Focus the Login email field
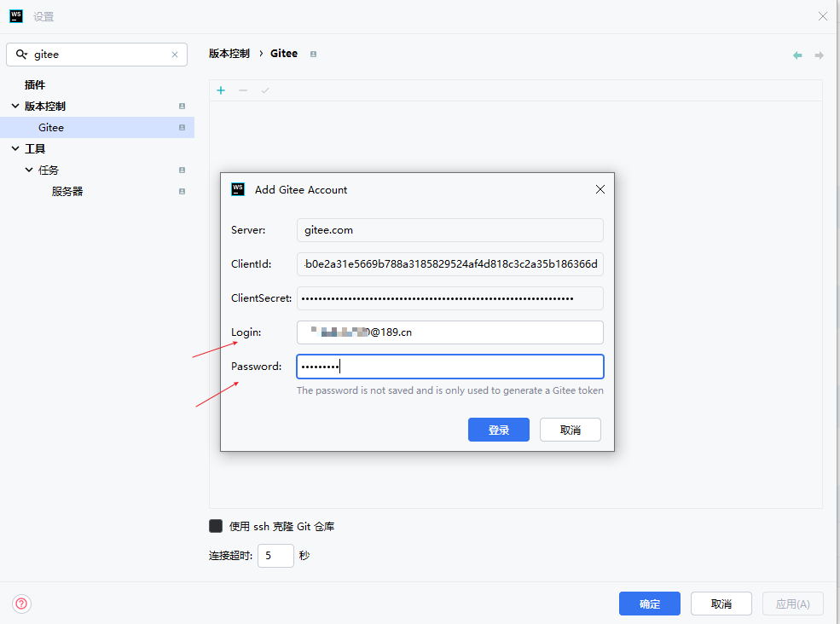 click(450, 332)
